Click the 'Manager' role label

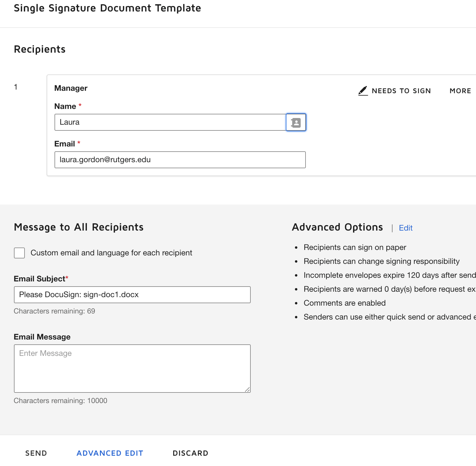pos(71,88)
